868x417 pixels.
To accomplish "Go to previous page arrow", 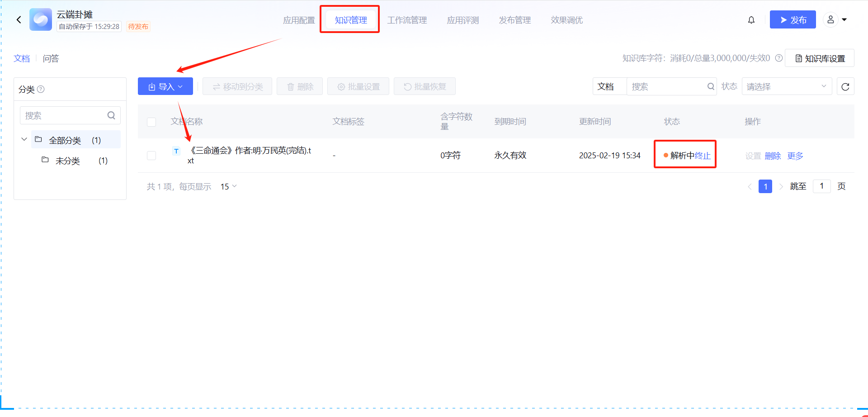I will click(749, 186).
